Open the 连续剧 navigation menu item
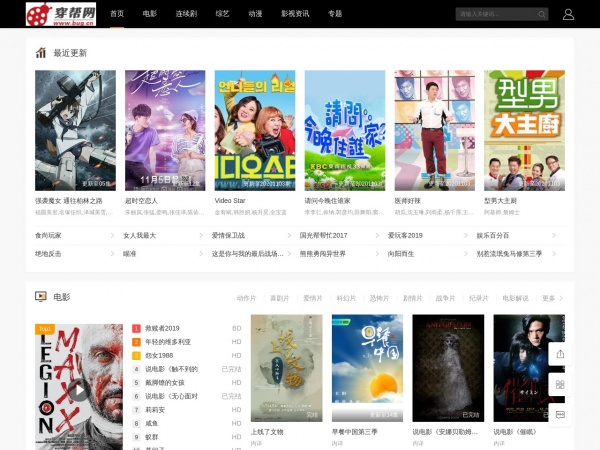 (186, 14)
